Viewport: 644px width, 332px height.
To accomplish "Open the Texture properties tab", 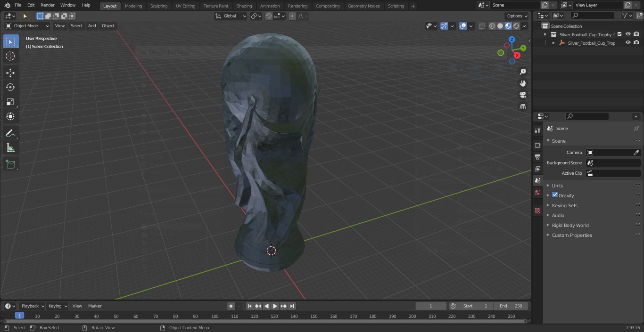I will click(x=537, y=211).
